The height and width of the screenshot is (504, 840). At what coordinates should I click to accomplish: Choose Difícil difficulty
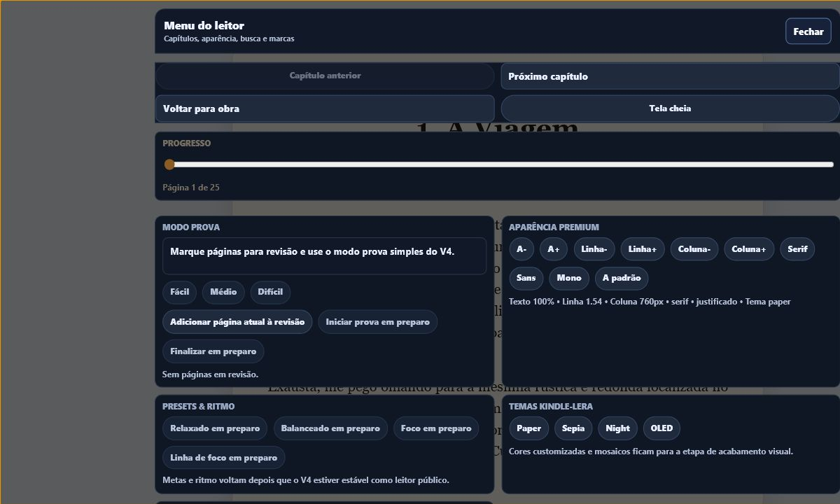click(270, 292)
